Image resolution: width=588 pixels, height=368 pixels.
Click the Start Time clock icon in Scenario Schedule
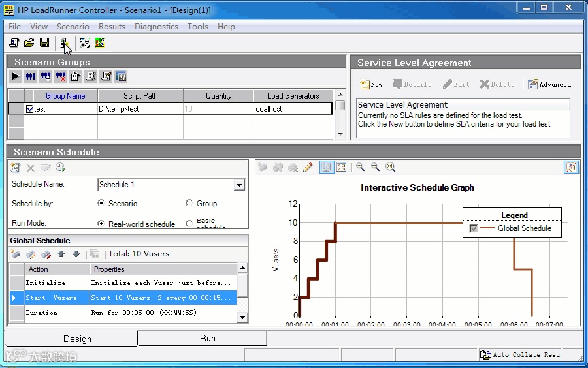60,168
